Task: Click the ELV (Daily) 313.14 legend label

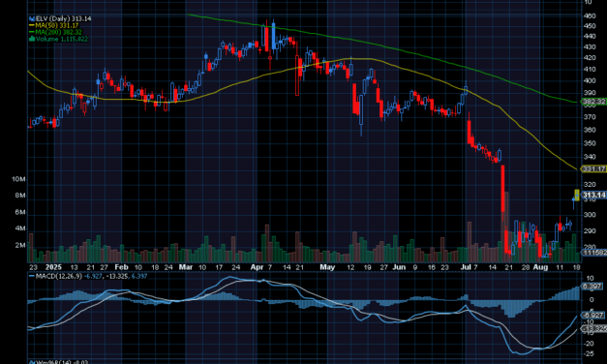Action: point(64,18)
